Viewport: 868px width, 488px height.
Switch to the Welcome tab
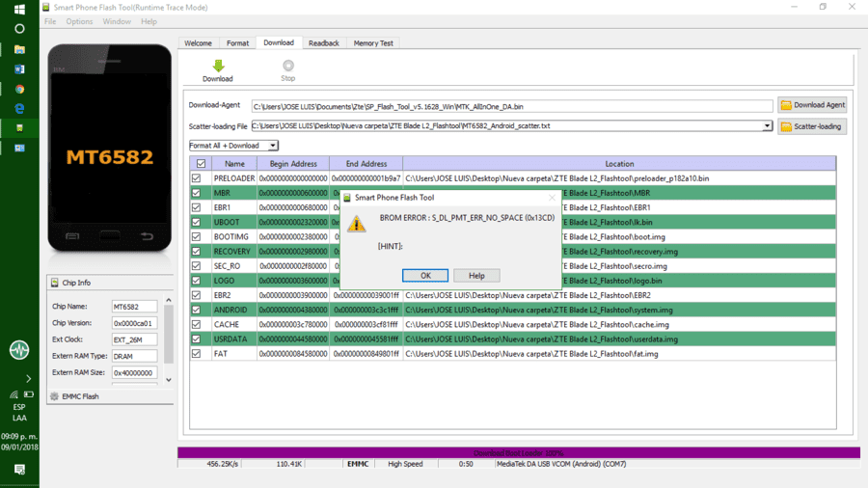[x=198, y=43]
